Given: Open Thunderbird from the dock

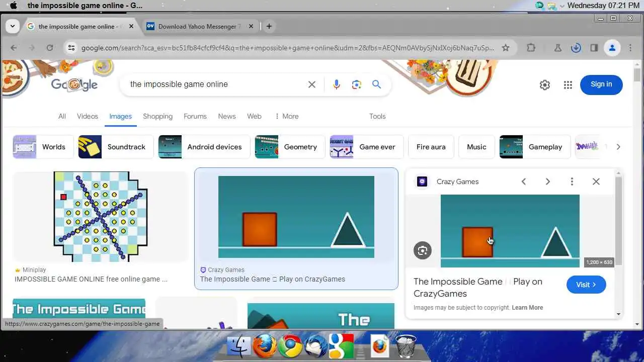Looking at the screenshot, I should coord(316,346).
